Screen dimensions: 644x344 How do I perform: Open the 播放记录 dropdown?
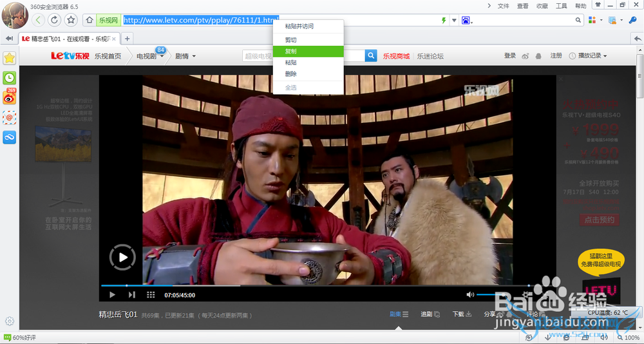point(588,56)
